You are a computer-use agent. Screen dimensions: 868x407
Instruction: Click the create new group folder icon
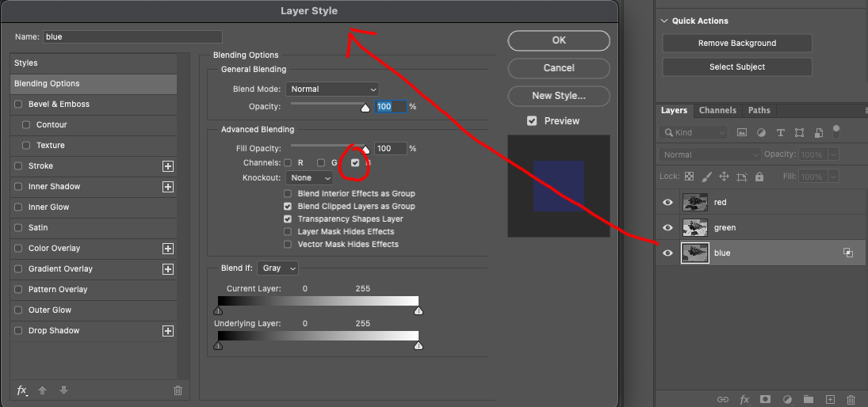click(809, 400)
